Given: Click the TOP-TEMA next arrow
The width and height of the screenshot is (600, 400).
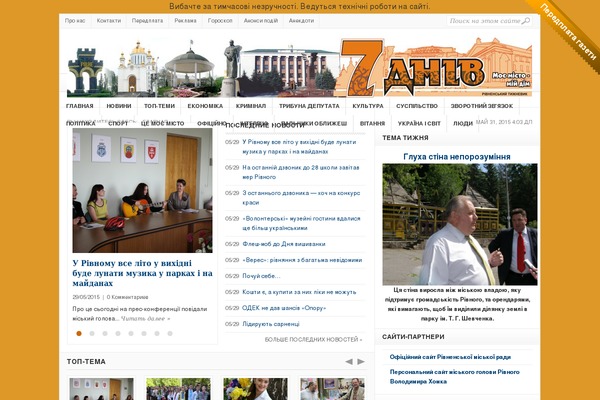Looking at the screenshot, I should click(361, 362).
